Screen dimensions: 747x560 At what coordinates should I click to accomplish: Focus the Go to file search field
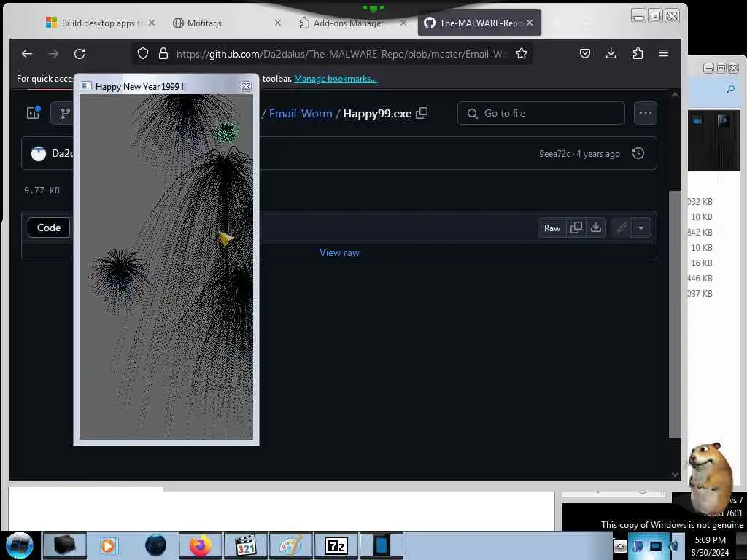[x=541, y=113]
